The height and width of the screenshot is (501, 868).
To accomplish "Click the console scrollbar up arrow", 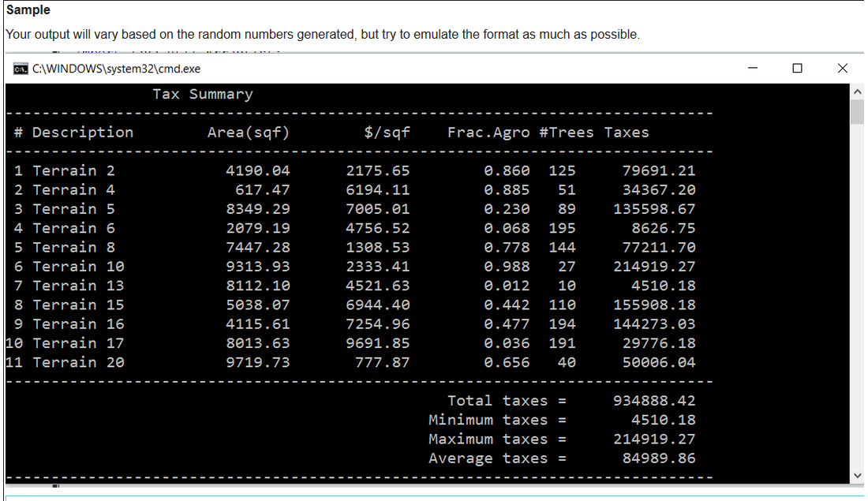I will 858,92.
